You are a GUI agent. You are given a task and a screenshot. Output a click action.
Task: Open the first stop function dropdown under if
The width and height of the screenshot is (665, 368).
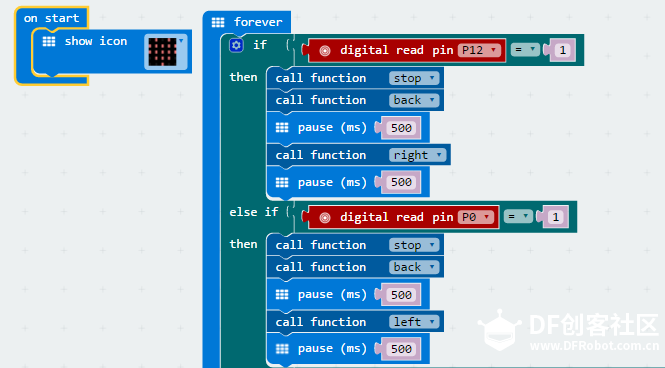coord(414,78)
